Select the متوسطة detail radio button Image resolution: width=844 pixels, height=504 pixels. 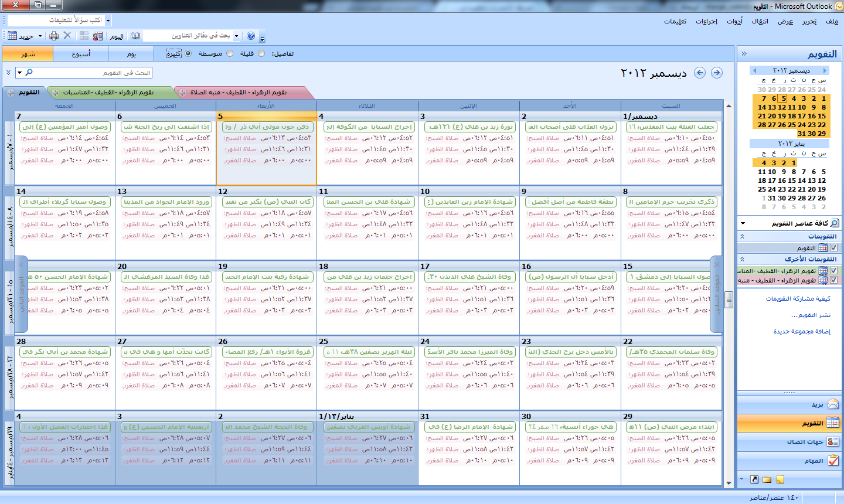pyautogui.click(x=230, y=53)
